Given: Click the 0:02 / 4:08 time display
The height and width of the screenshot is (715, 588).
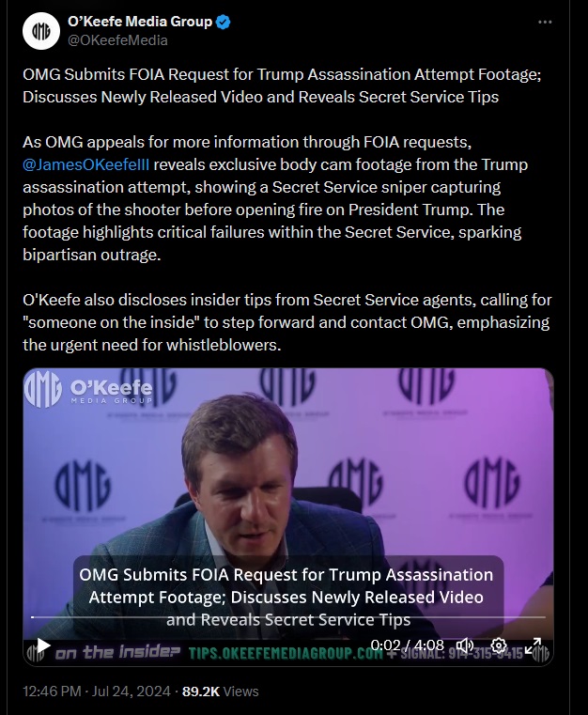Looking at the screenshot, I should pos(407,645).
